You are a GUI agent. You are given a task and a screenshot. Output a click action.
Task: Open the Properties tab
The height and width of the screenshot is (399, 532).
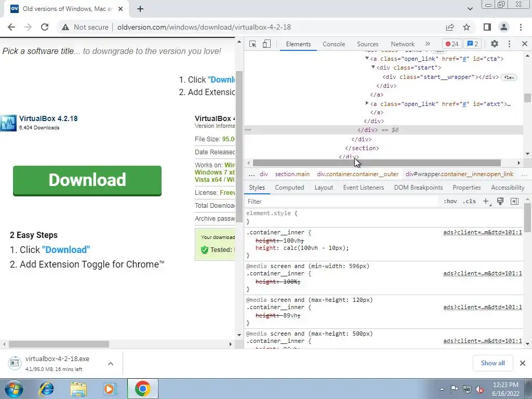[467, 188]
